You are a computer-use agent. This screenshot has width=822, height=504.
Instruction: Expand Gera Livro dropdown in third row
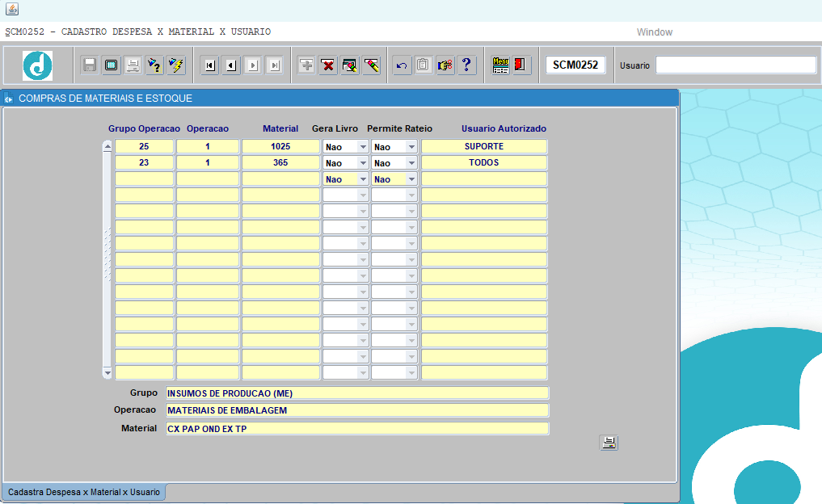[x=362, y=179]
